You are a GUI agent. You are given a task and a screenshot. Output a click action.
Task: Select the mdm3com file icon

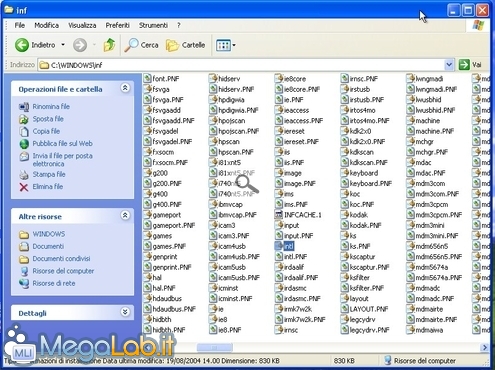[x=410, y=183]
